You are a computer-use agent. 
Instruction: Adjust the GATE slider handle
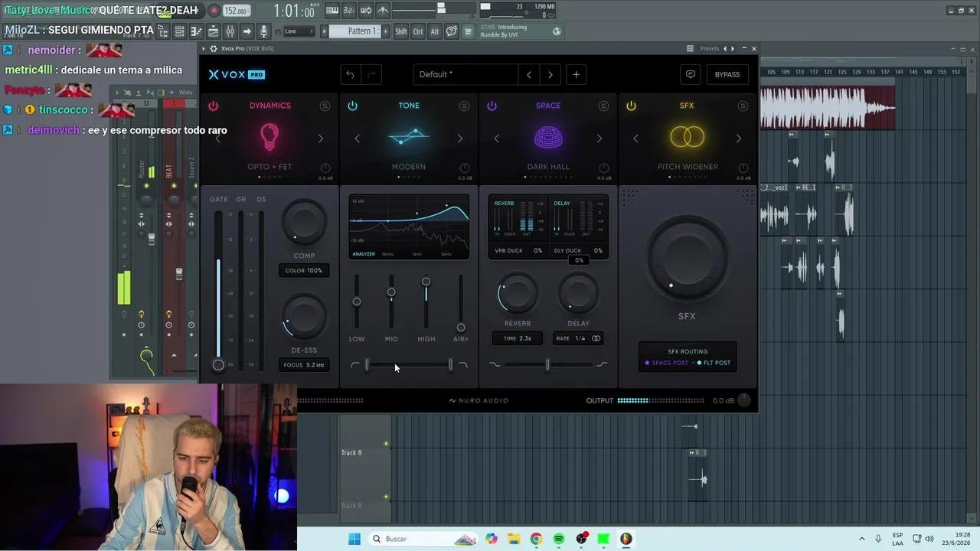coord(218,365)
